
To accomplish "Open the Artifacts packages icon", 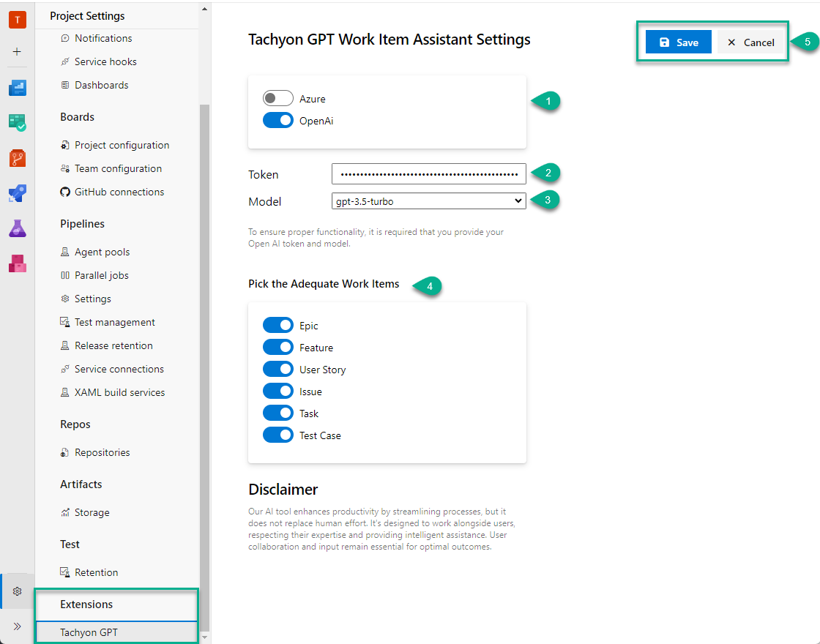I will click(18, 263).
